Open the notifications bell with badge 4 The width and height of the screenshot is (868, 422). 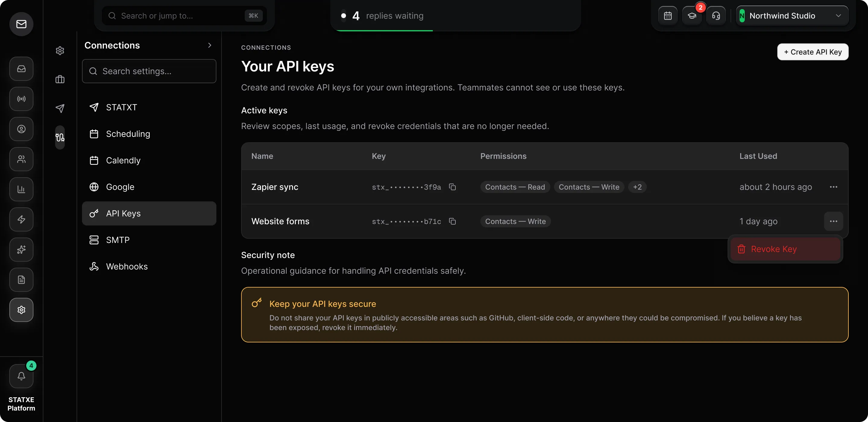[21, 376]
